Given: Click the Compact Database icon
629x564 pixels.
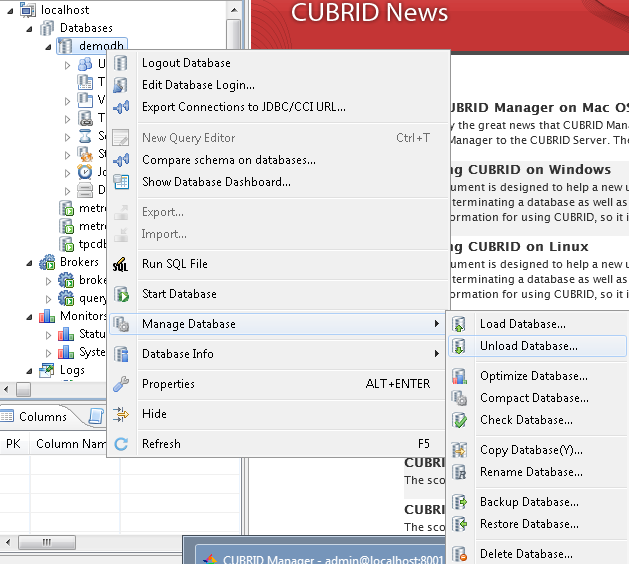Looking at the screenshot, I should pyautogui.click(x=459, y=398).
